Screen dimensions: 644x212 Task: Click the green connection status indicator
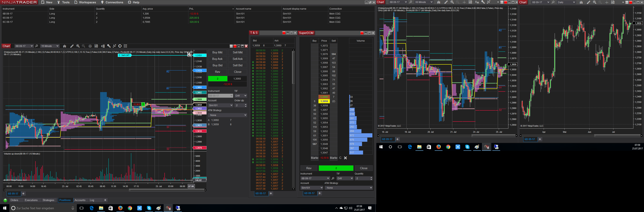point(5,200)
